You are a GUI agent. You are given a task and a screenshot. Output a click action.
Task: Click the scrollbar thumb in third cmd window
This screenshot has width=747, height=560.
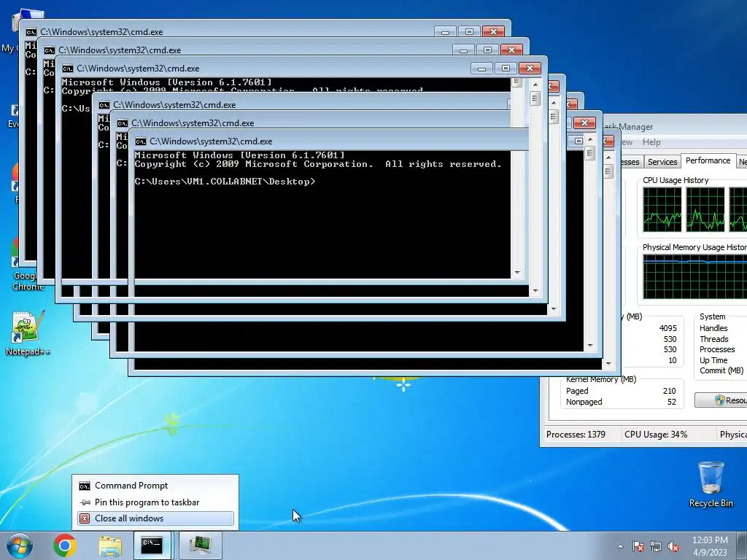(x=535, y=98)
